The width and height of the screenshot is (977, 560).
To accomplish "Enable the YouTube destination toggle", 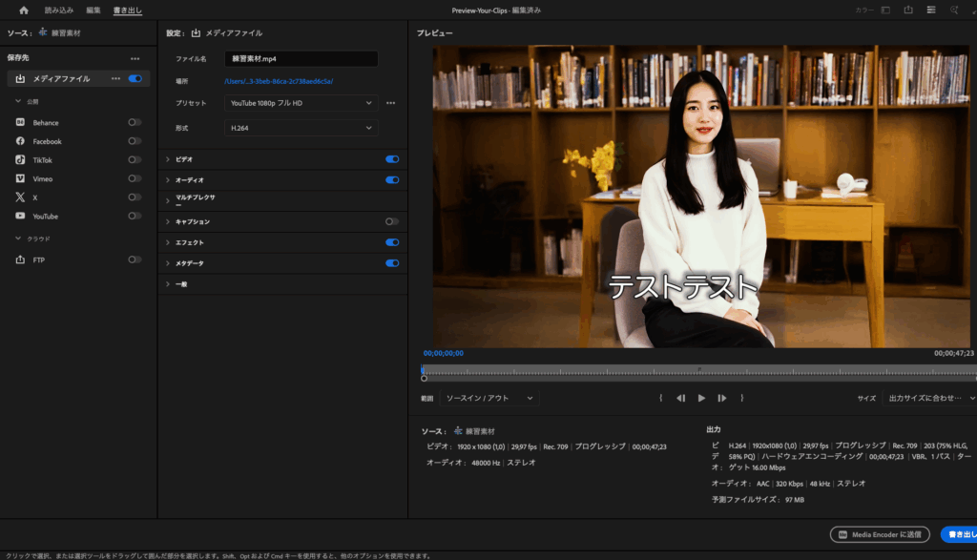I will pyautogui.click(x=135, y=216).
